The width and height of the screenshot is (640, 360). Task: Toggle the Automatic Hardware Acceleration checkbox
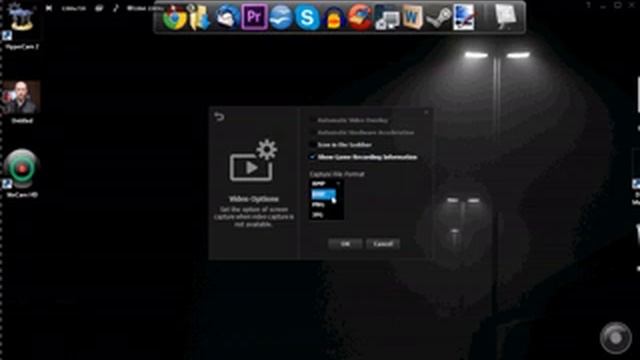(x=313, y=133)
